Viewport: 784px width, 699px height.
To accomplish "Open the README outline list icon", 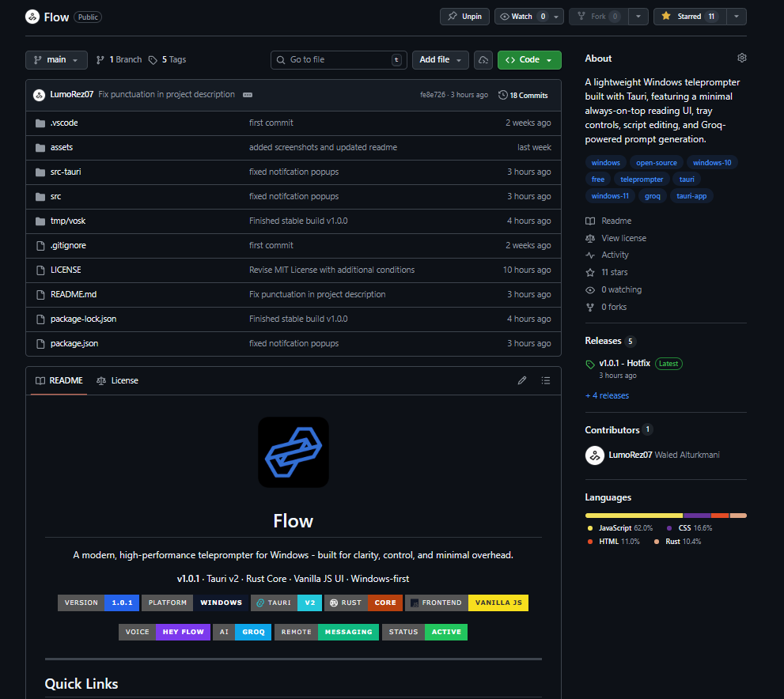I will pos(546,380).
